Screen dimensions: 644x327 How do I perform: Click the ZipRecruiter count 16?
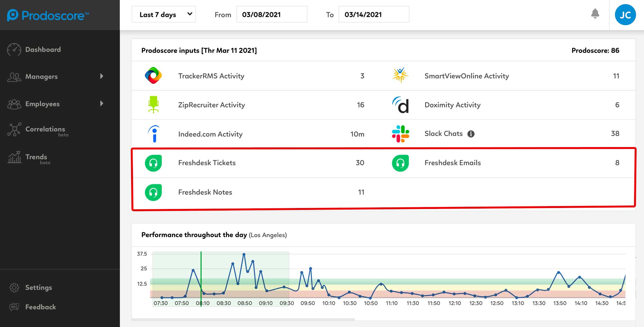point(361,105)
